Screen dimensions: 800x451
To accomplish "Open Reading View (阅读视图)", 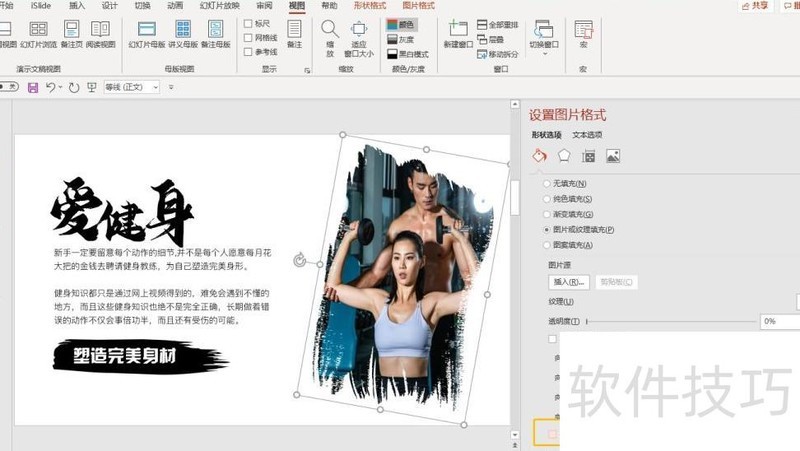I will click(101, 34).
